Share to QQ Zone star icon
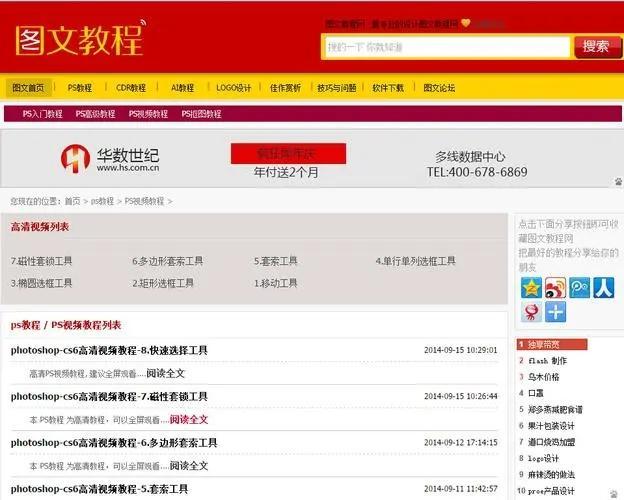 [531, 288]
